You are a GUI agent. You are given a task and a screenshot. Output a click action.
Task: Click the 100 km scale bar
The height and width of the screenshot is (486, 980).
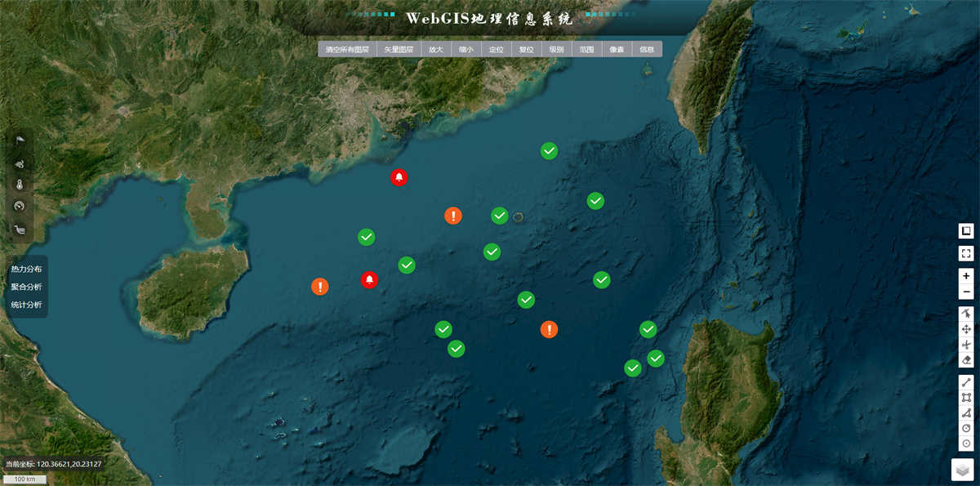(25, 479)
